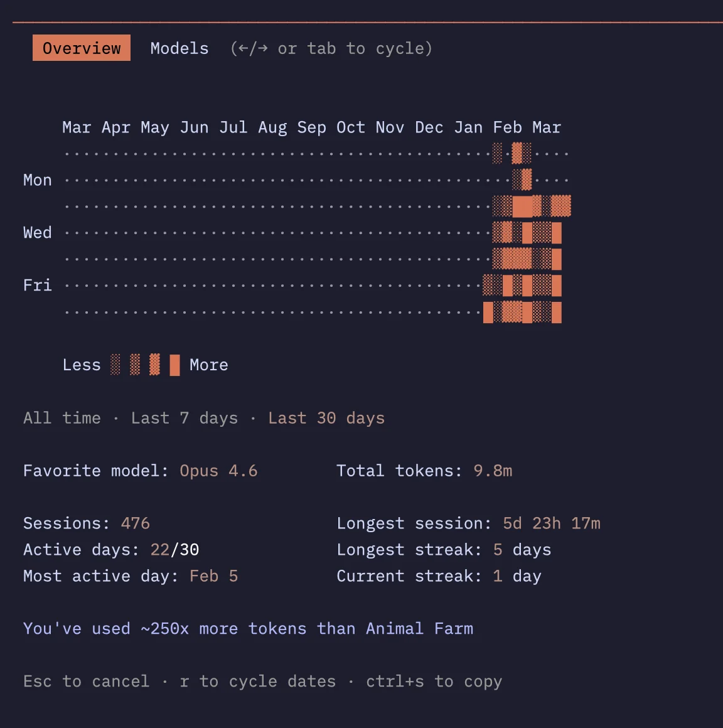Click the Wed row label on heatmap
Viewport: 723px width, 728px height.
37,232
